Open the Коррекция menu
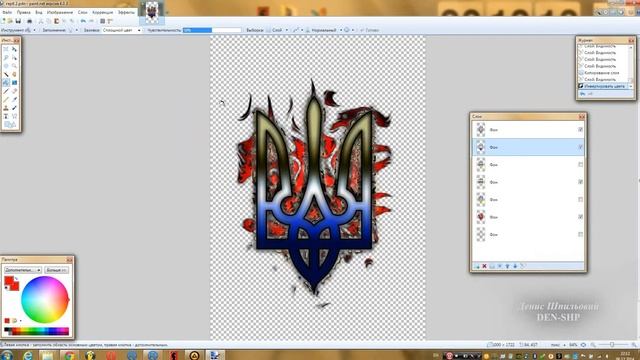 pos(102,12)
